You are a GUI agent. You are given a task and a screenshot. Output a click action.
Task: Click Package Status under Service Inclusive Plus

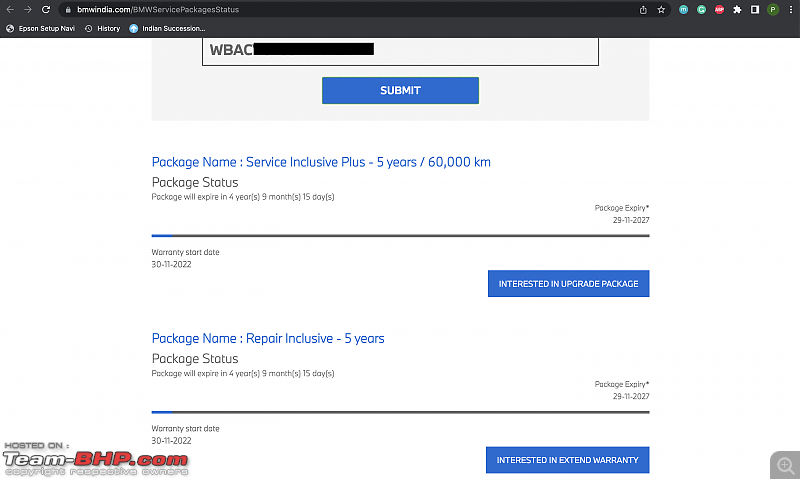(x=195, y=183)
